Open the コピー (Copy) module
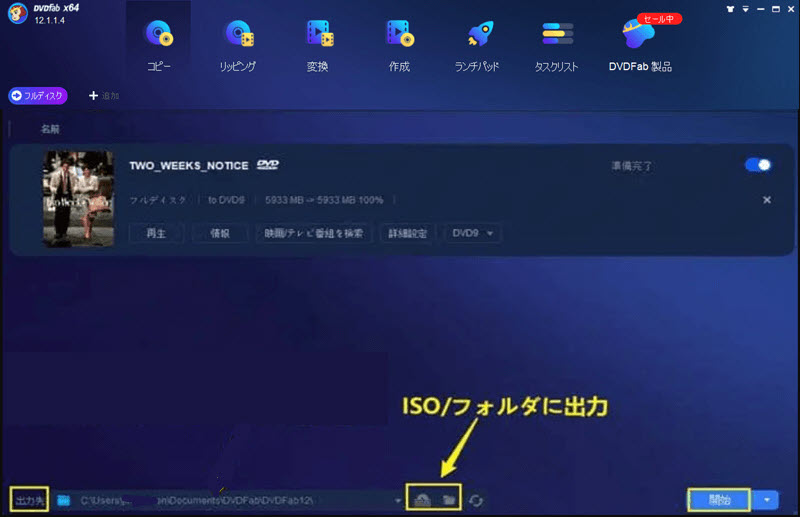Screen dimensions: 800x517 tap(159, 43)
